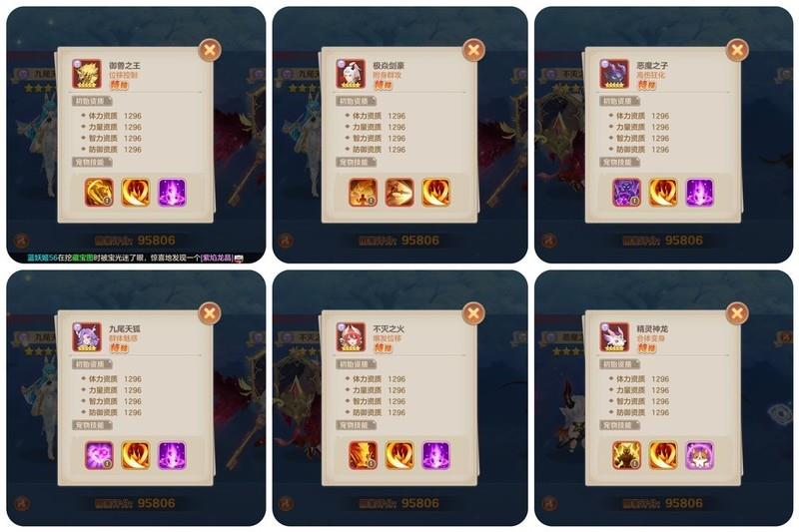This screenshot has width=799, height=532.
Task: Tap the 特技 tag under 九尾天狐
Action: (x=119, y=348)
